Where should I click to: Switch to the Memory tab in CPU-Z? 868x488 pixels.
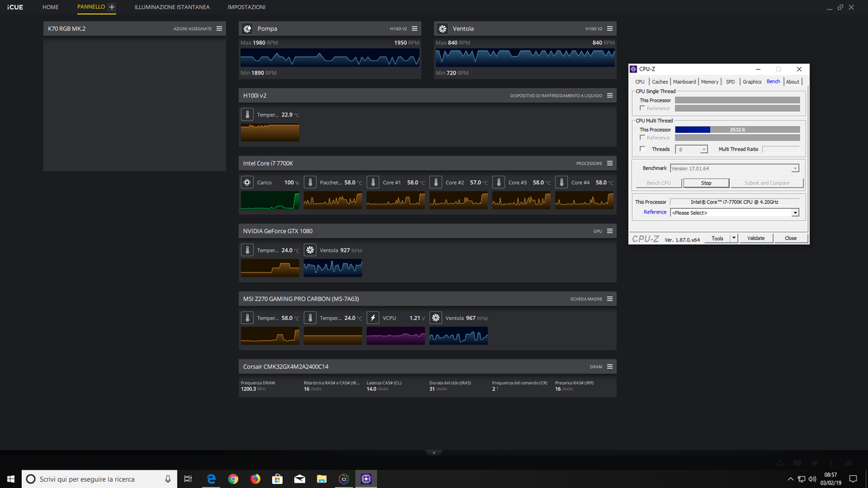(709, 81)
